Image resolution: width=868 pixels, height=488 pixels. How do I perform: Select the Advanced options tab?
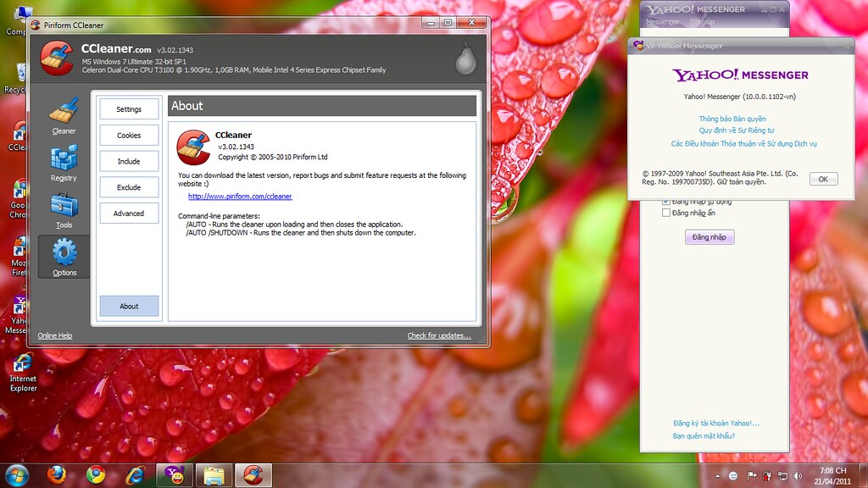[129, 213]
